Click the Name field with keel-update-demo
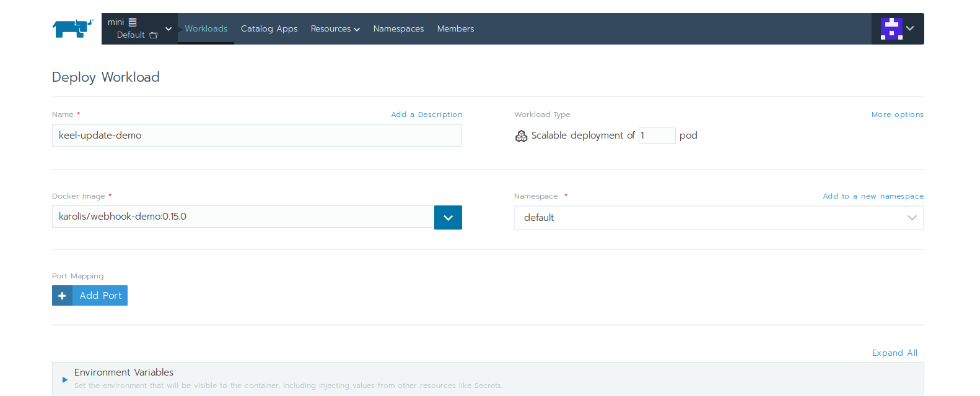Viewport: 980px width, 396px height. pyautogui.click(x=257, y=136)
